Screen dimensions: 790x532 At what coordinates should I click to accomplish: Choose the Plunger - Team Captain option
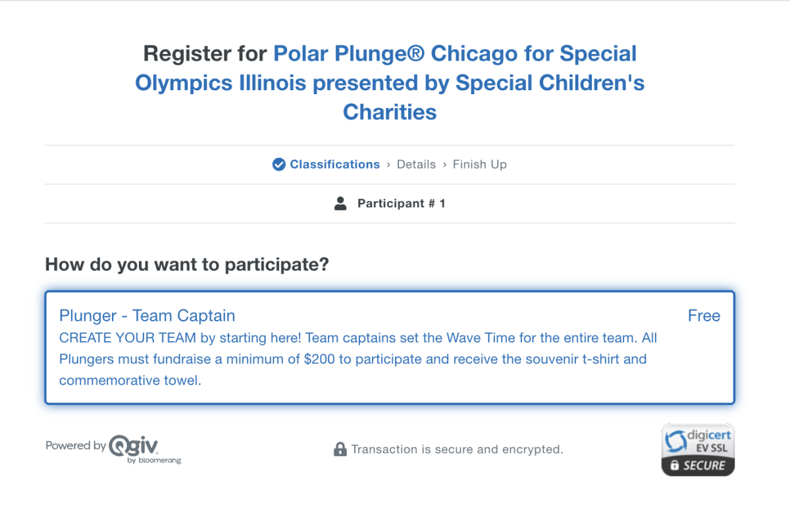pyautogui.click(x=147, y=316)
